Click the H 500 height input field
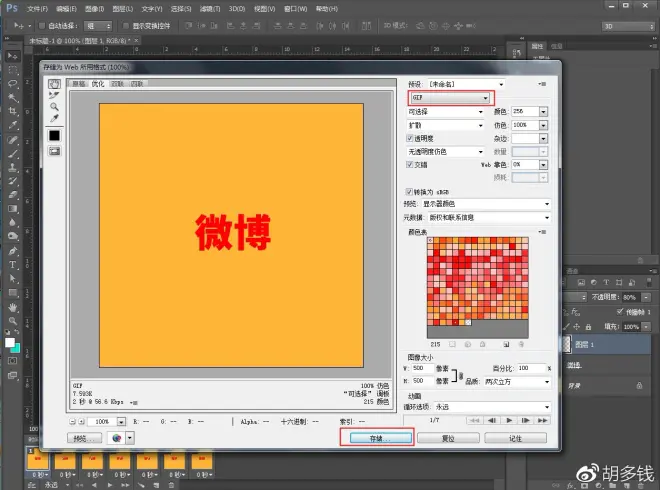Viewport: 660px width, 490px height. 422,381
